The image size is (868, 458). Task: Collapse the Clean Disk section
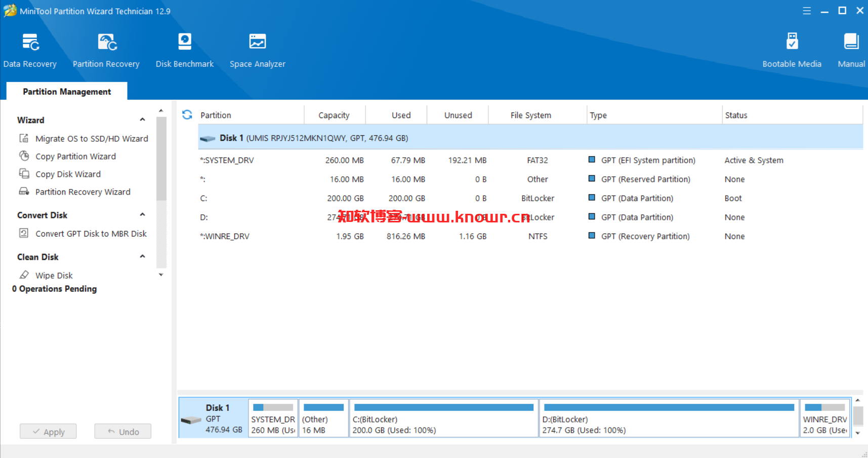pyautogui.click(x=143, y=256)
